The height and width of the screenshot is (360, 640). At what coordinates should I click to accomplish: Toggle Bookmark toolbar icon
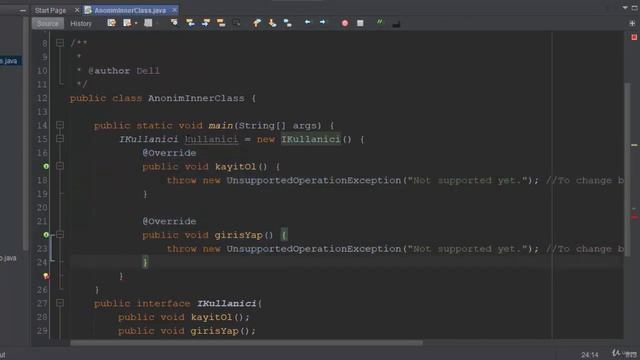[288, 23]
